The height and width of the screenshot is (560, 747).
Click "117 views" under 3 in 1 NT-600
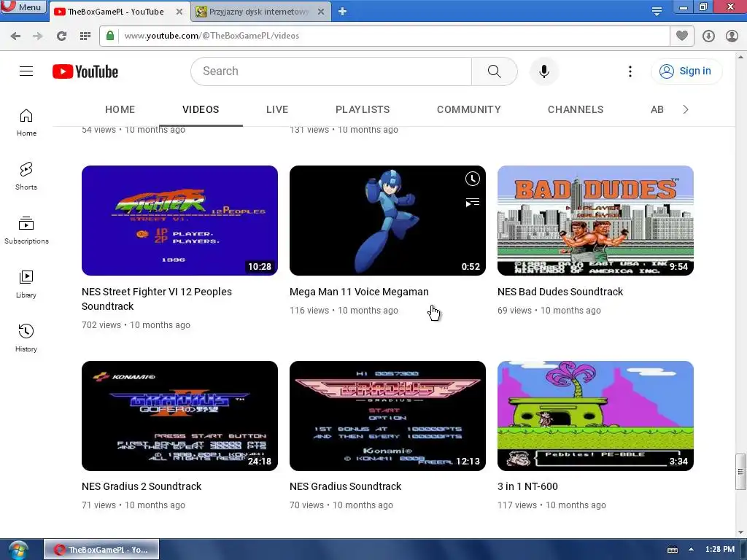pyautogui.click(x=517, y=505)
